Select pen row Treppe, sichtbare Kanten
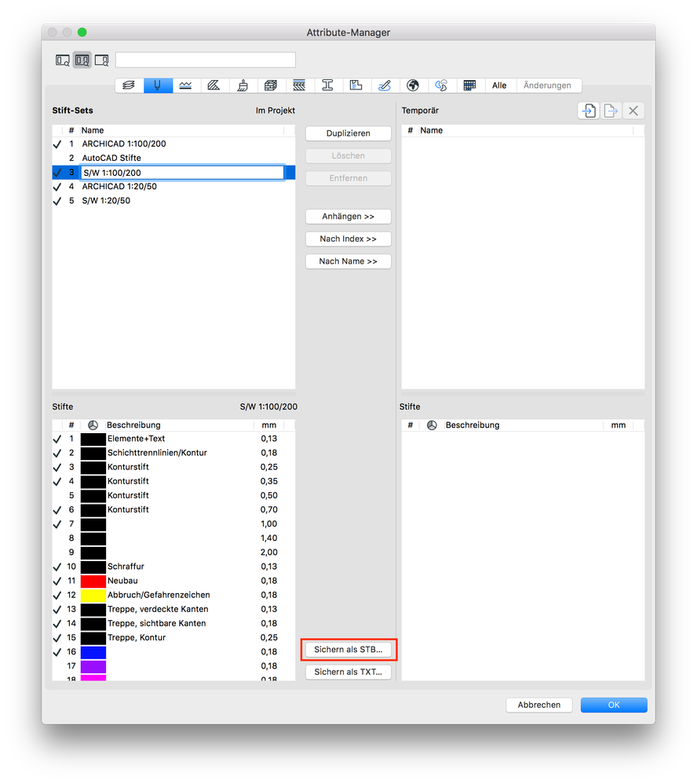The width and height of the screenshot is (697, 784). 173,623
